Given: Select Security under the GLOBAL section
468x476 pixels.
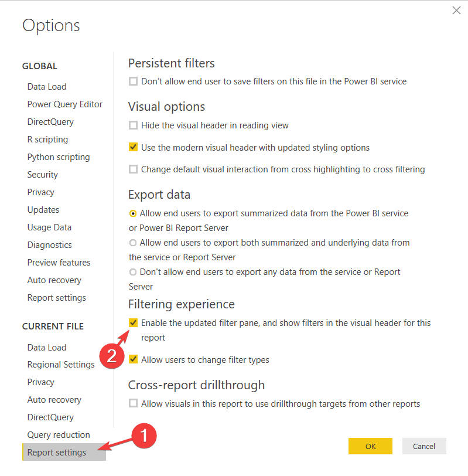Looking at the screenshot, I should pyautogui.click(x=42, y=174).
